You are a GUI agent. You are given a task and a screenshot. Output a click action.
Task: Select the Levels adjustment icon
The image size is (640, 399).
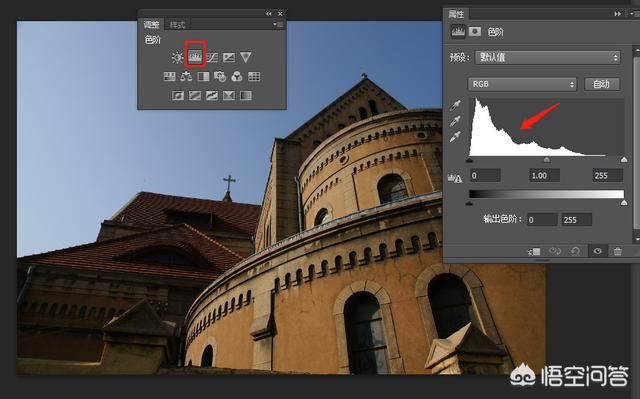[195, 57]
